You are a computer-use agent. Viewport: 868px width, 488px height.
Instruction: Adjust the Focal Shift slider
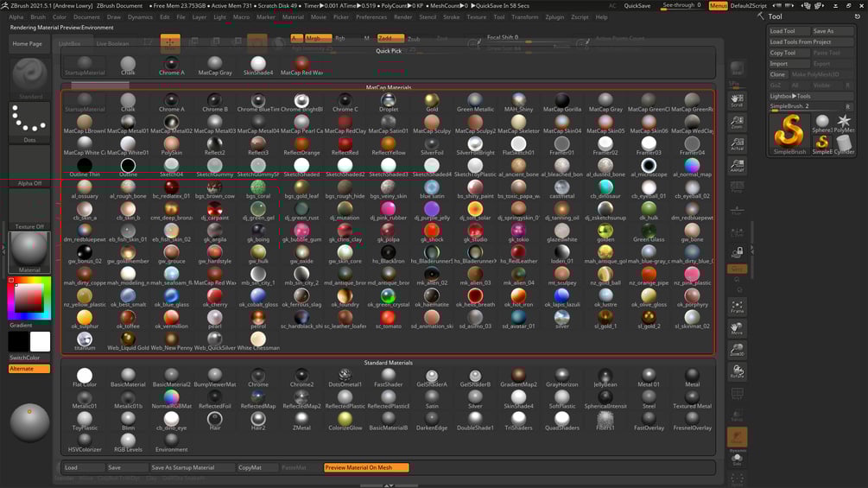(x=528, y=39)
